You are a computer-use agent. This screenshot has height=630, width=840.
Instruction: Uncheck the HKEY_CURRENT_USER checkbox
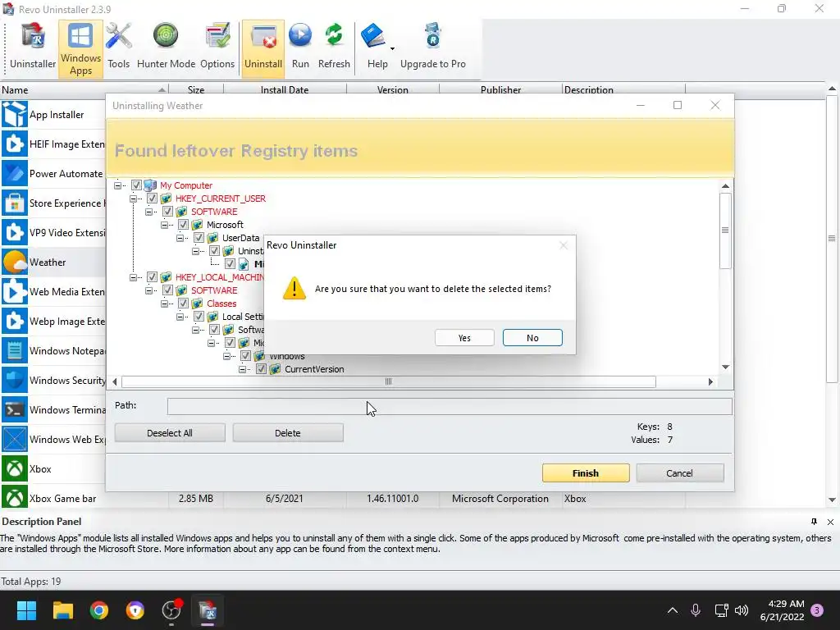coord(152,199)
